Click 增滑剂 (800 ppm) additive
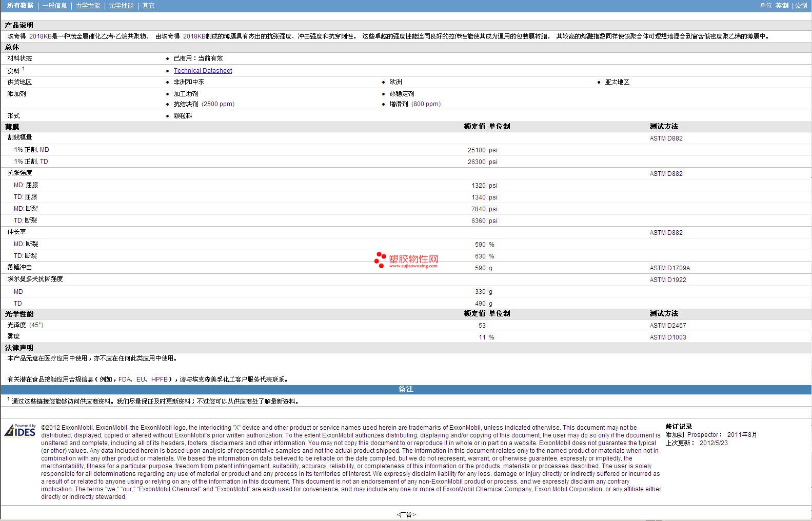The width and height of the screenshot is (812, 521). (x=415, y=104)
